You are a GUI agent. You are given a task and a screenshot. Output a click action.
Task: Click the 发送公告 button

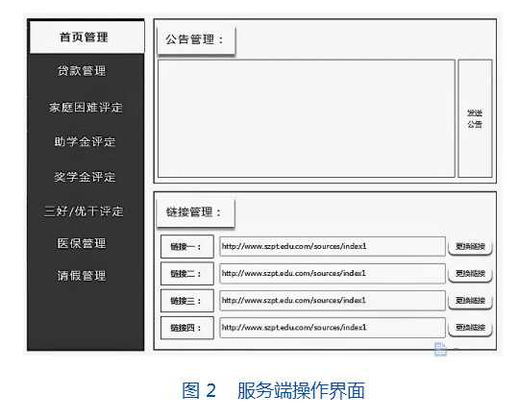(x=475, y=118)
